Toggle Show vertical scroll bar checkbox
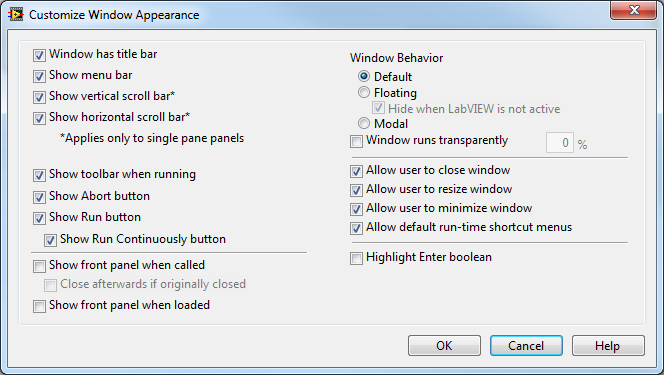Image resolution: width=666 pixels, height=377 pixels. coord(40,97)
